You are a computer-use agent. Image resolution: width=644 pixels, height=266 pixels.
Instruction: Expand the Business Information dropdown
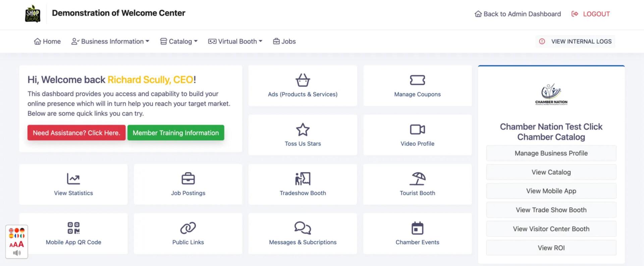point(110,41)
